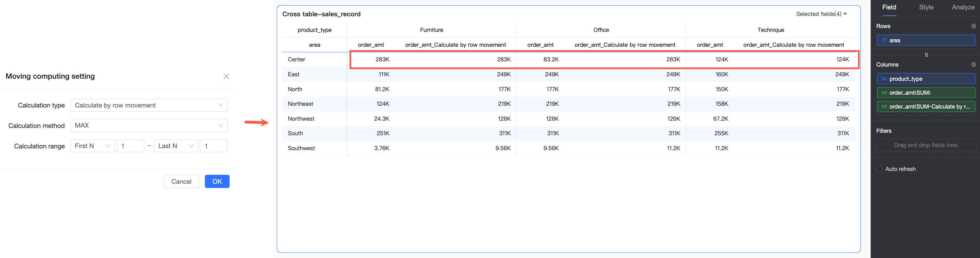Swap rows and columns icon

pyautogui.click(x=927, y=55)
